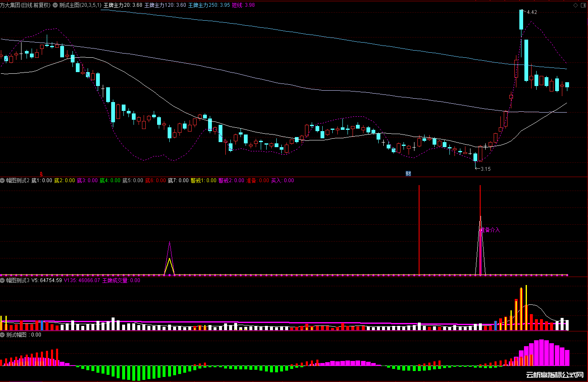Click the 幅图测试3 indicator name

tap(18, 280)
